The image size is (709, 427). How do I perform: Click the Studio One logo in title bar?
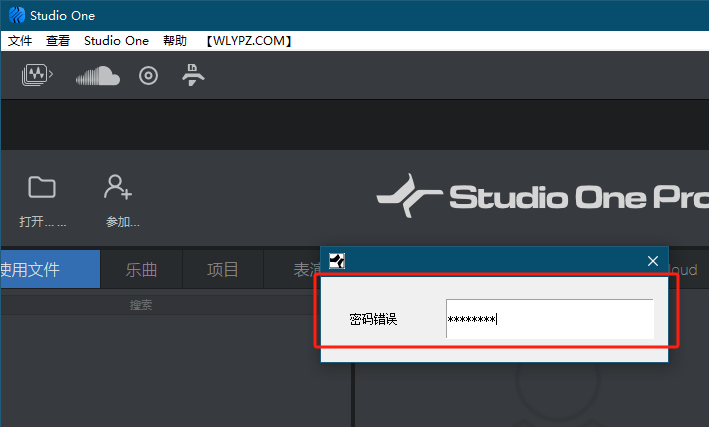pos(17,15)
